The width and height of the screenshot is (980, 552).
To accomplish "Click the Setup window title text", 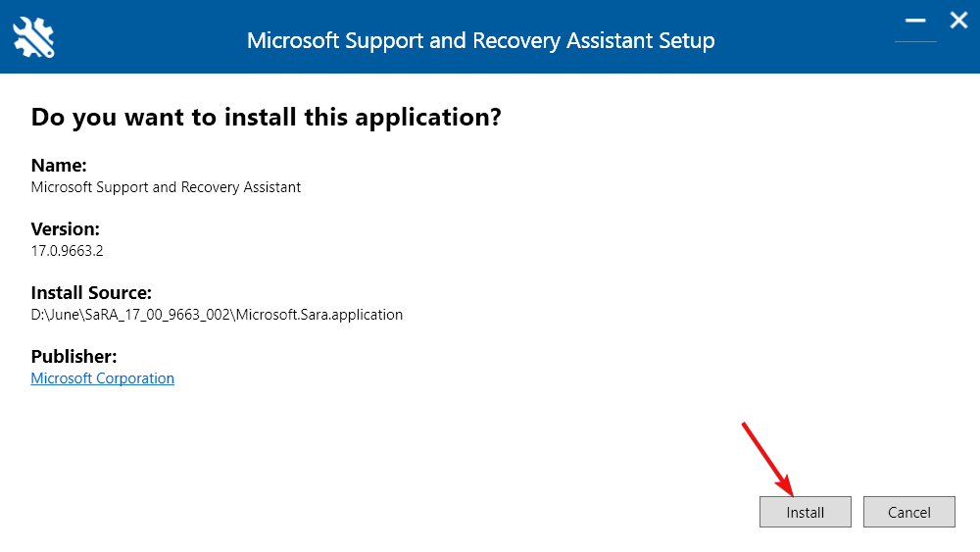I will [x=480, y=40].
